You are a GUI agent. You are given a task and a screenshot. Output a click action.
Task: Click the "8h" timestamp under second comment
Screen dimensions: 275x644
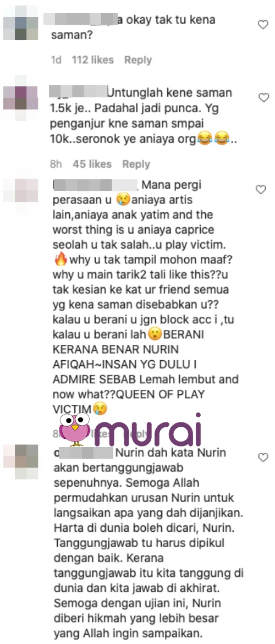coord(56,164)
